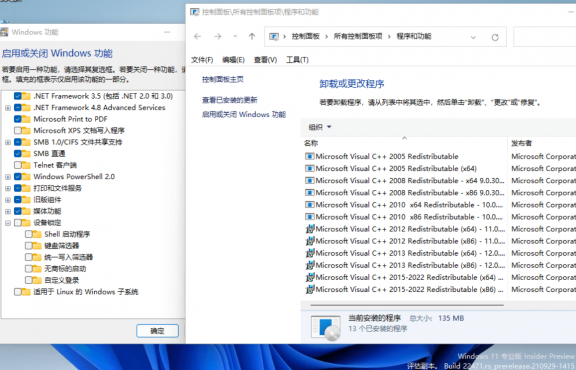This screenshot has height=370, width=576.
Task: Go up one level with the up arrow
Action: pyautogui.click(x=252, y=36)
